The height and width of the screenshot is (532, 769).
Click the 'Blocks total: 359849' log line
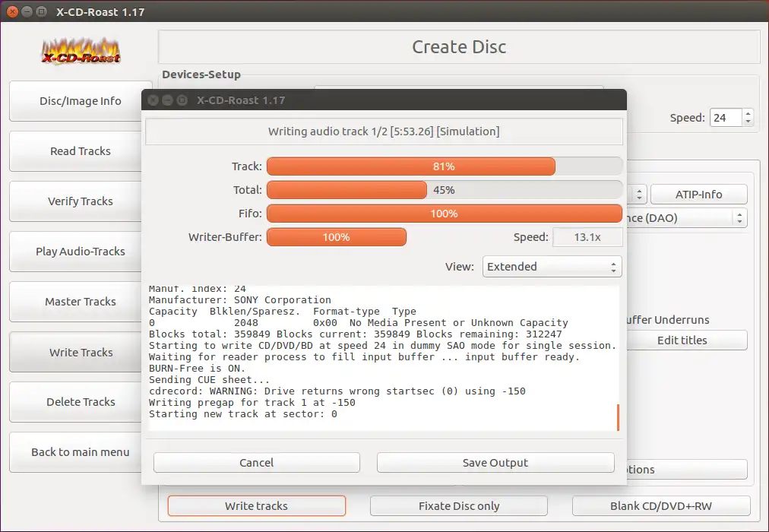(x=355, y=334)
